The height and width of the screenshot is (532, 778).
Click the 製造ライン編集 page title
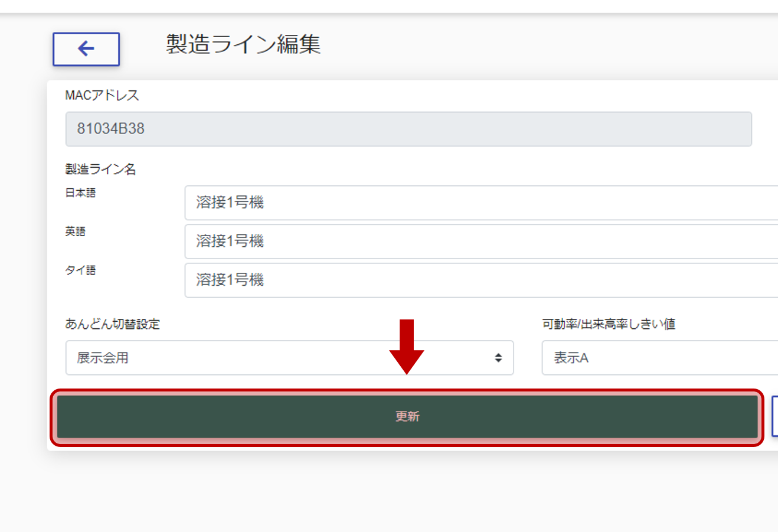click(x=243, y=44)
